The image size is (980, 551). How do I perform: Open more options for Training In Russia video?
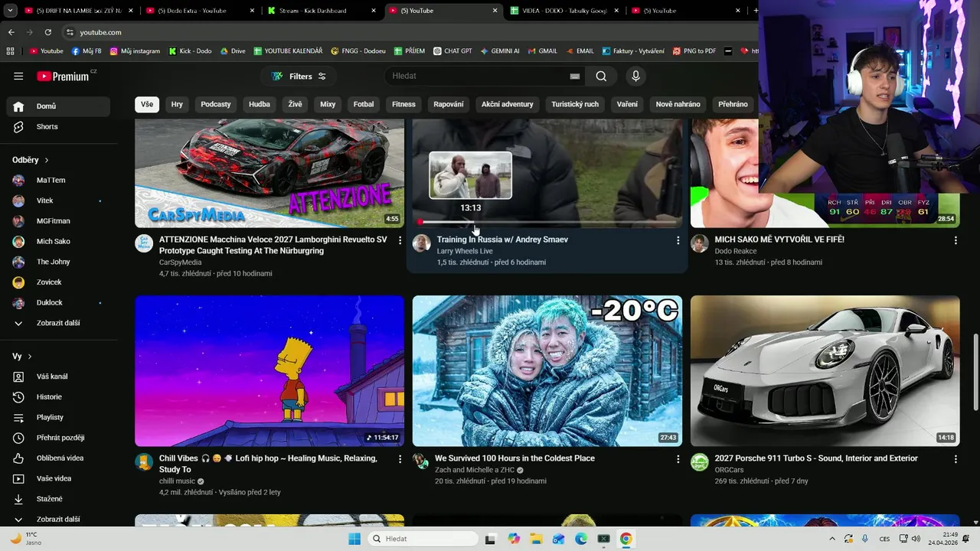click(x=678, y=240)
